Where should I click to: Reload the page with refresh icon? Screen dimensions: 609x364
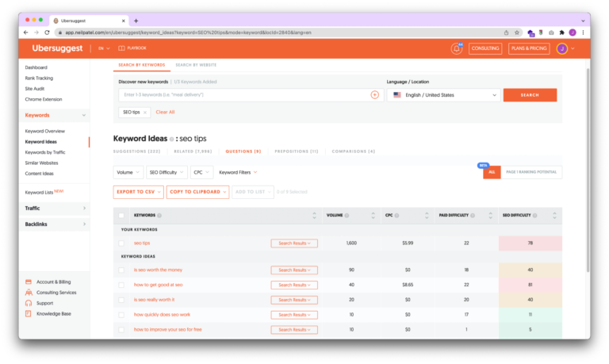[47, 33]
